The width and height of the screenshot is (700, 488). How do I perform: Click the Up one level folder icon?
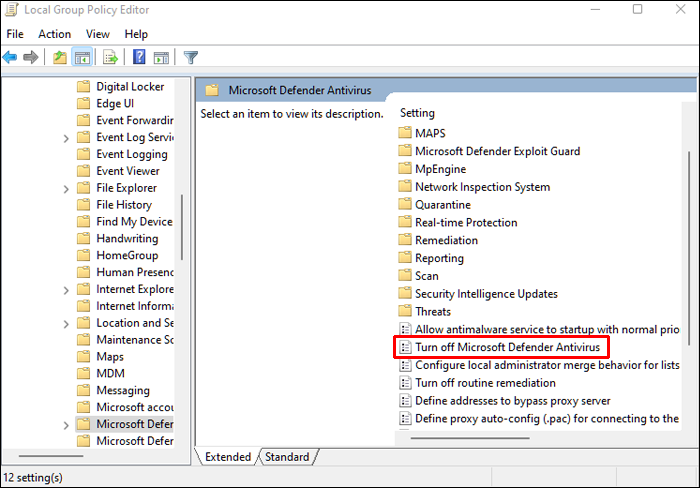point(60,57)
